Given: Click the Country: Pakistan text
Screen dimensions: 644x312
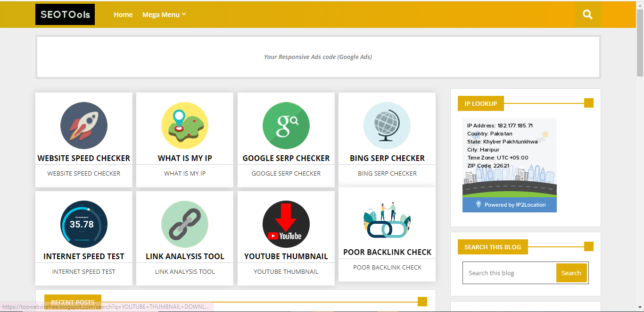Looking at the screenshot, I should click(490, 134).
